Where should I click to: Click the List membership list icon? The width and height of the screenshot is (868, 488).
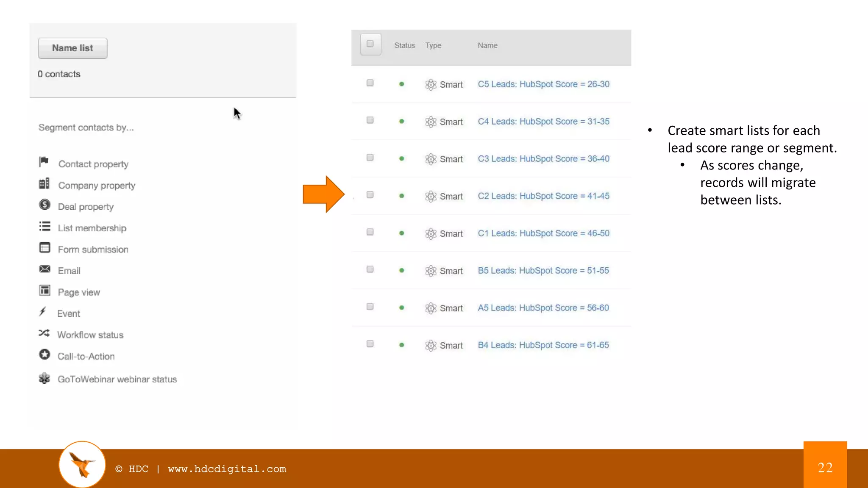[45, 226]
